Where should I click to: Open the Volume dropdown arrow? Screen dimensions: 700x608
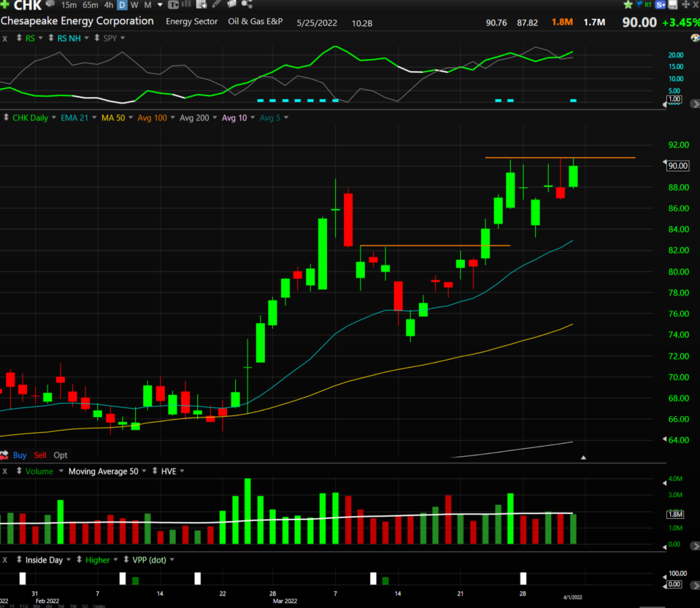click(x=61, y=471)
